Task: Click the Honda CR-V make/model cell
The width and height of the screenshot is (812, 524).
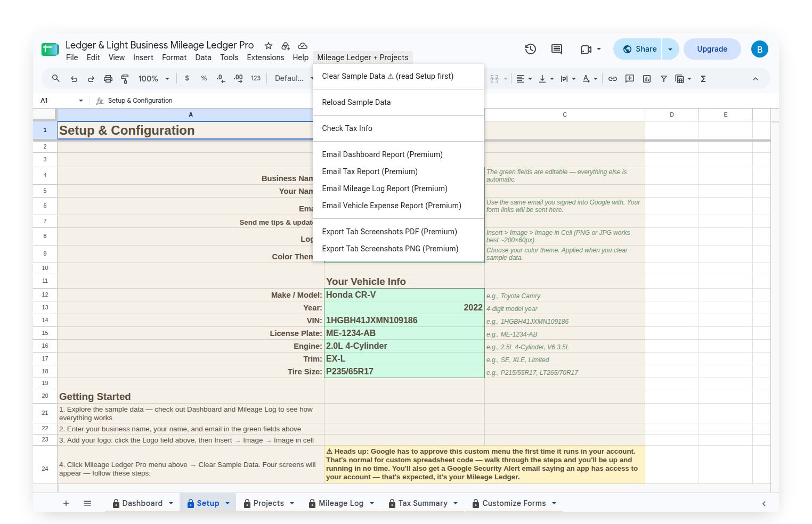Action: click(404, 295)
